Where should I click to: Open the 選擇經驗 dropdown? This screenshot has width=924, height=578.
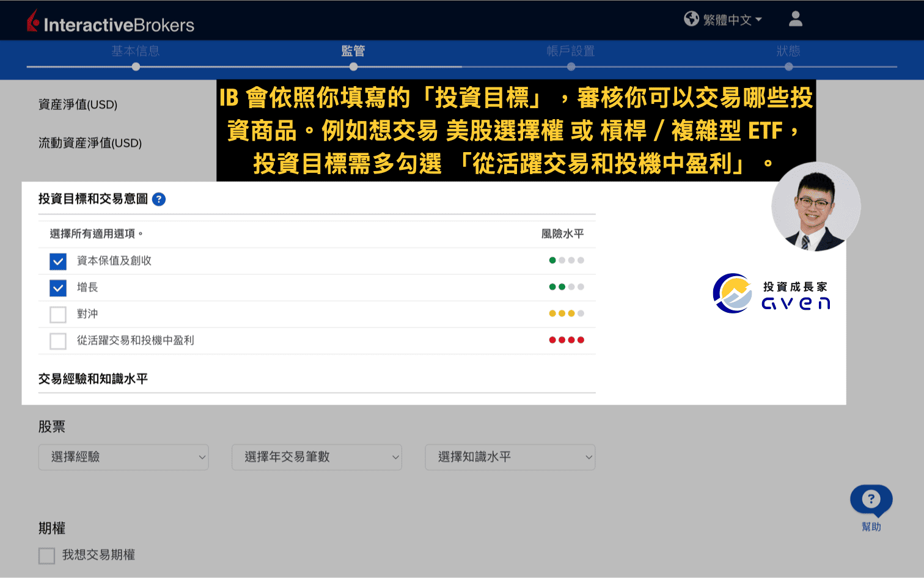tap(123, 457)
